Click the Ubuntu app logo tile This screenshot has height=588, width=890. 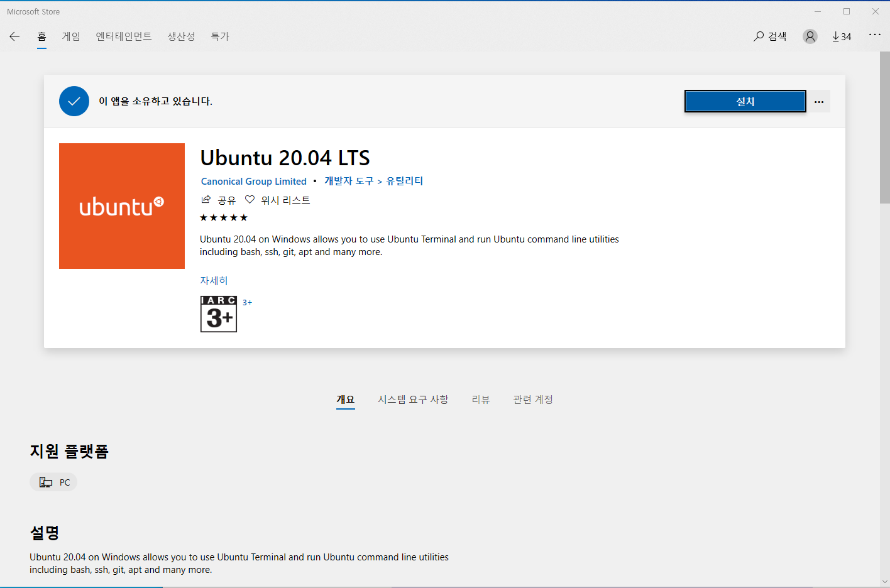[122, 206]
